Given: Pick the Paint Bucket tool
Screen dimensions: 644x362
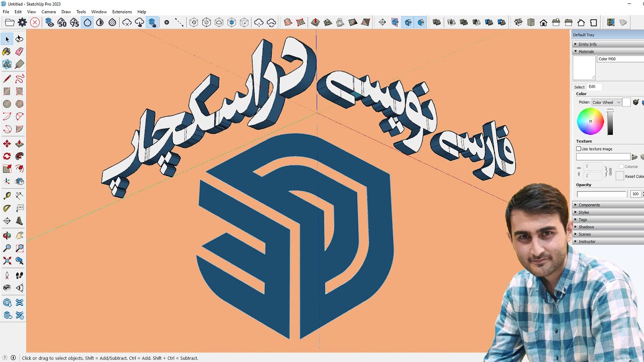Looking at the screenshot, I should pyautogui.click(x=7, y=51).
